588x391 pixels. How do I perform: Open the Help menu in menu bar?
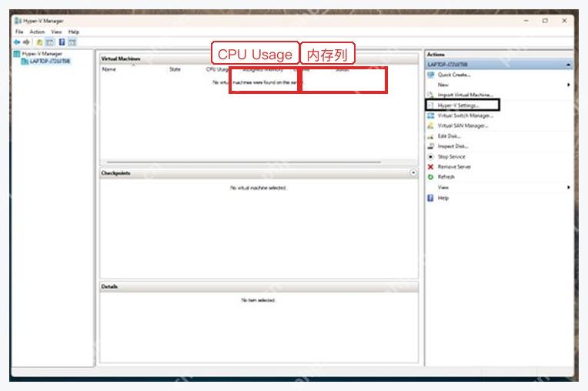pos(74,32)
